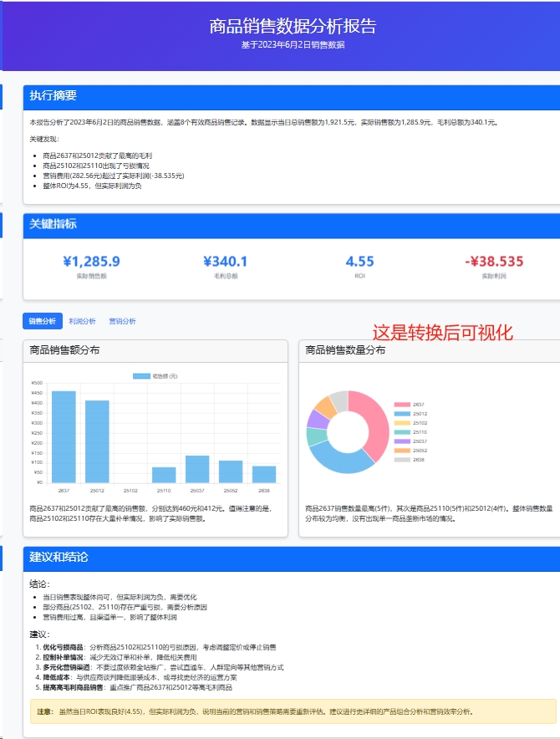The width and height of the screenshot is (560, 739).
Task: Click the bar for product 25037
Action: coord(197,469)
